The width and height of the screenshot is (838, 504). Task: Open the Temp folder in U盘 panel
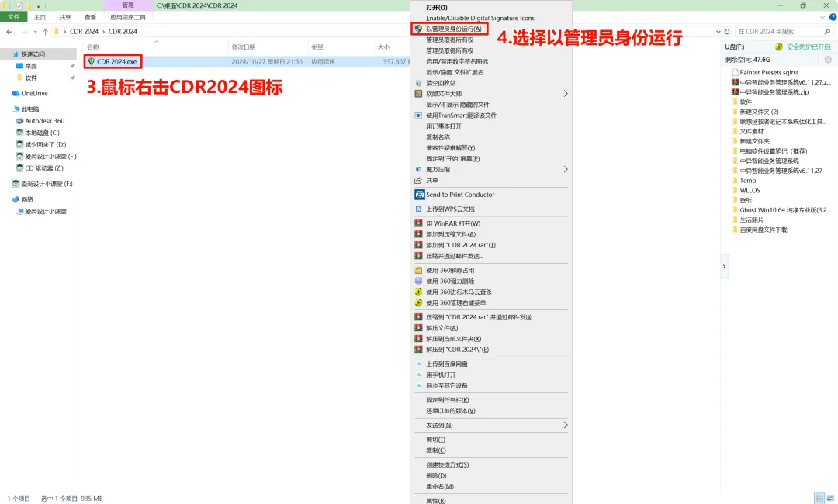pyautogui.click(x=747, y=181)
